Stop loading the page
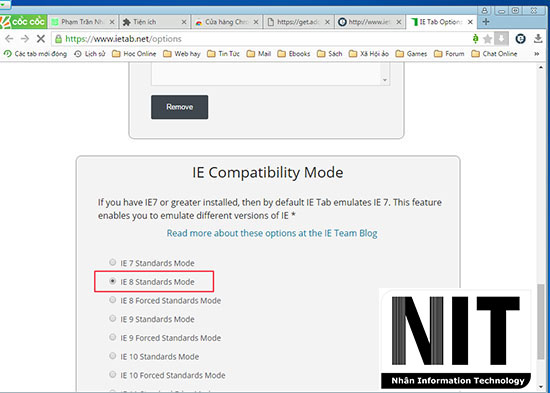This screenshot has width=550, height=393. click(41, 39)
